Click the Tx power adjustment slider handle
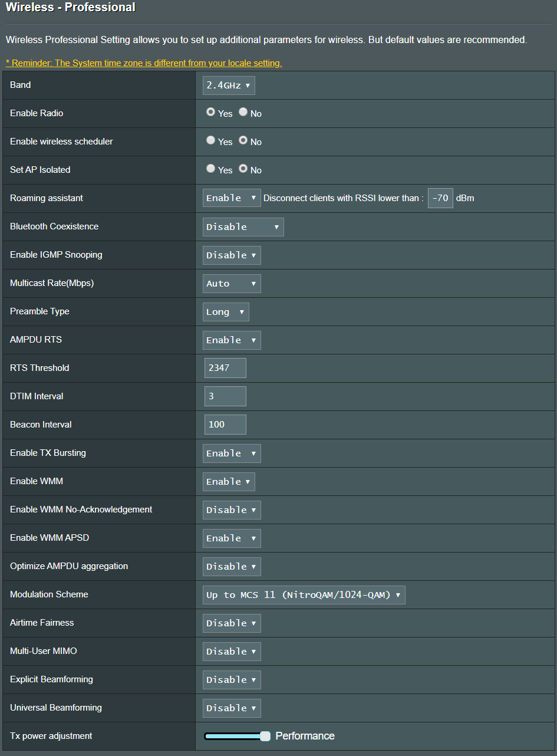Viewport: 557px width, 756px height. [265, 736]
